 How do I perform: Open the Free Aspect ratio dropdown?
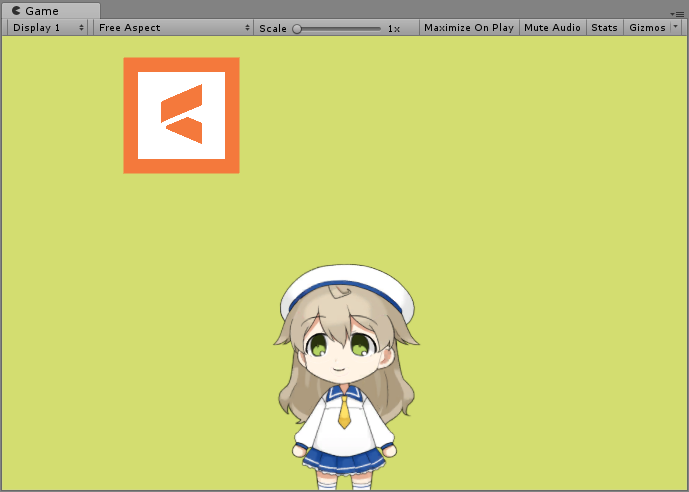(x=173, y=28)
